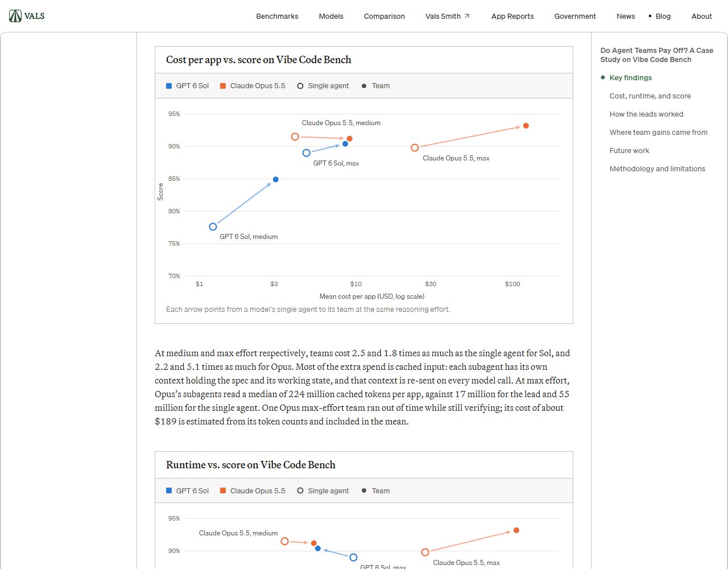Go to the Comparison page
Viewport: 728px width, 569px height.
pyautogui.click(x=384, y=16)
